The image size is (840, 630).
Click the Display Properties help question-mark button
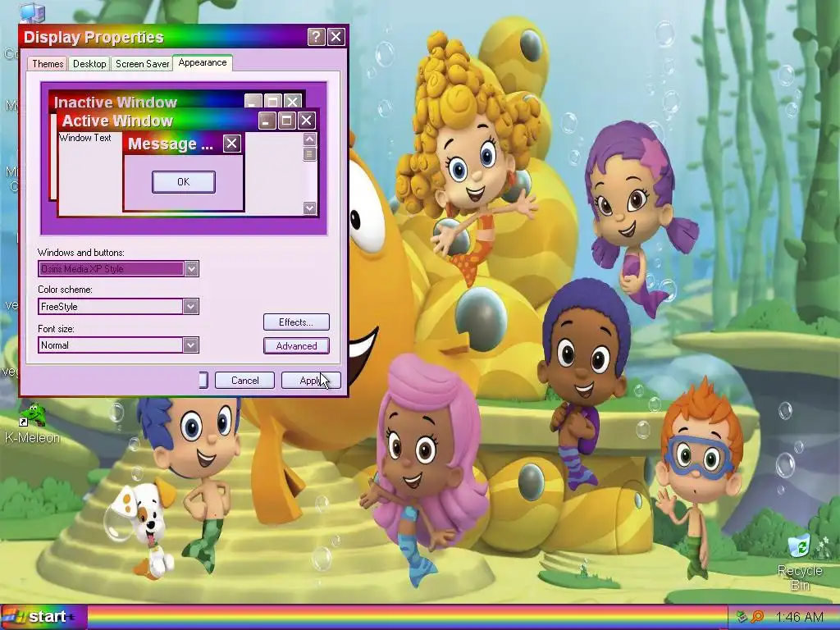316,37
